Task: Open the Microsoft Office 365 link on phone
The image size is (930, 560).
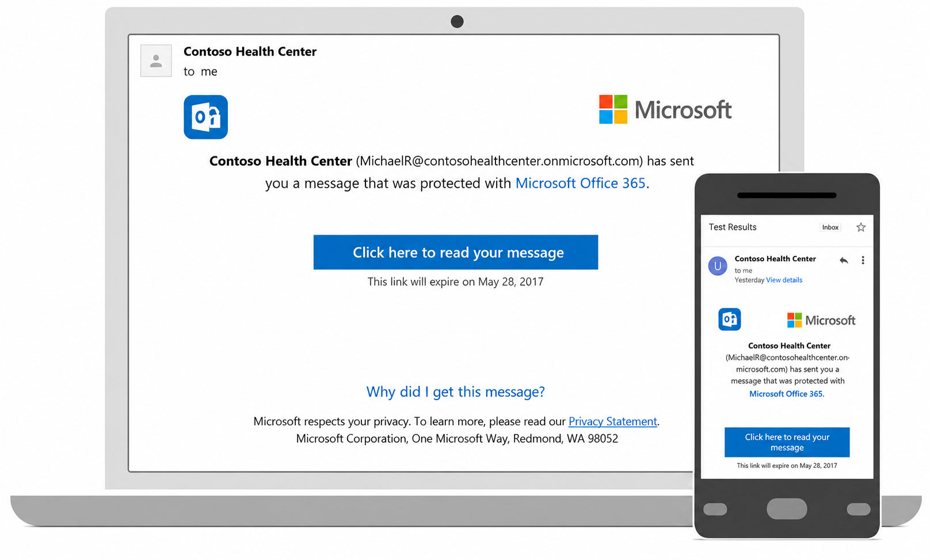Action: click(x=786, y=394)
